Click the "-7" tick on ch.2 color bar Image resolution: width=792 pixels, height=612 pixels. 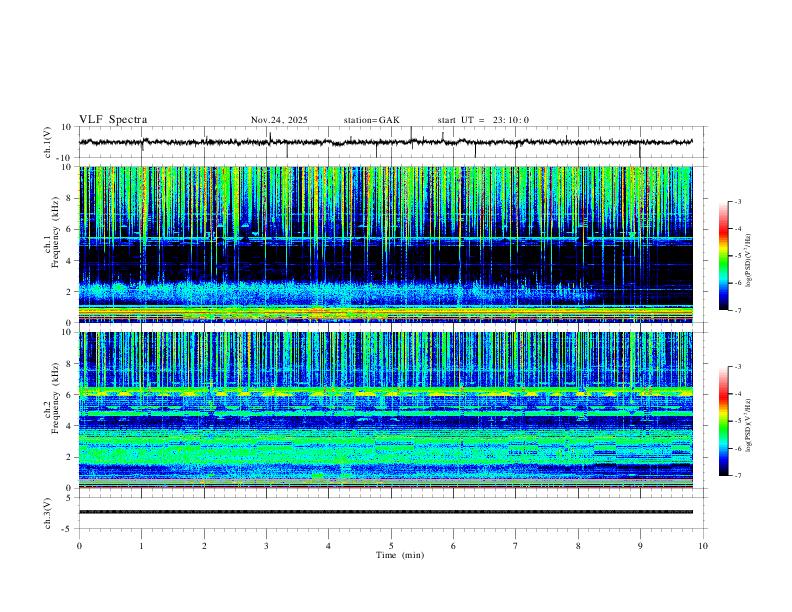coord(737,475)
